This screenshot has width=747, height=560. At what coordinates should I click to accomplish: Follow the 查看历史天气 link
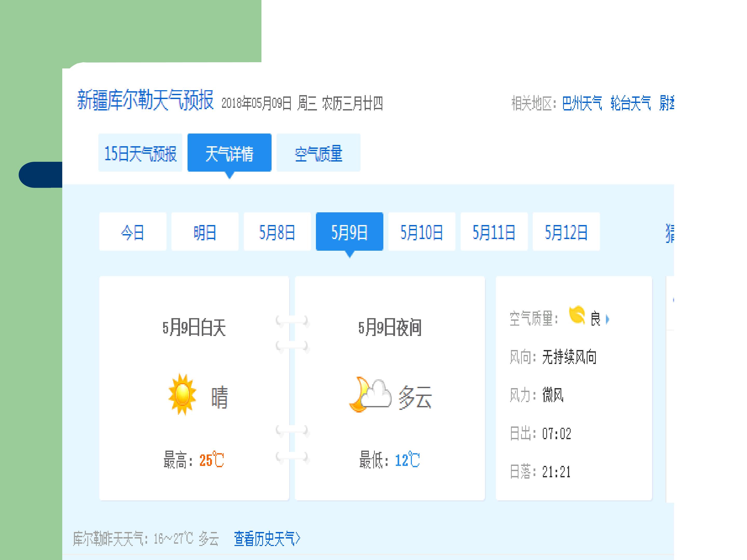[x=267, y=538]
